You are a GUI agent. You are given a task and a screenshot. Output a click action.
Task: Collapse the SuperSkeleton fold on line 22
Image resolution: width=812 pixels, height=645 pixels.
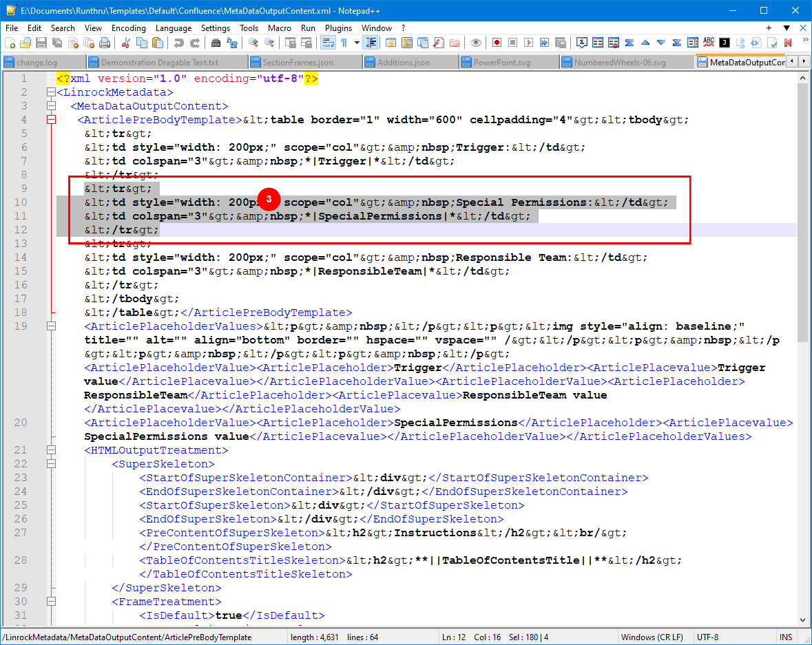pos(51,464)
